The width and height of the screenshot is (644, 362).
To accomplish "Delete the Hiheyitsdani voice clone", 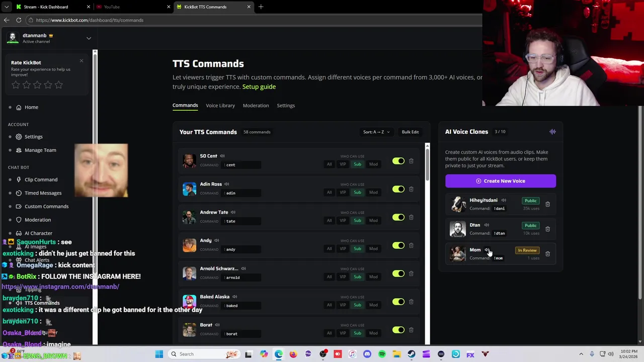I will point(548,204).
